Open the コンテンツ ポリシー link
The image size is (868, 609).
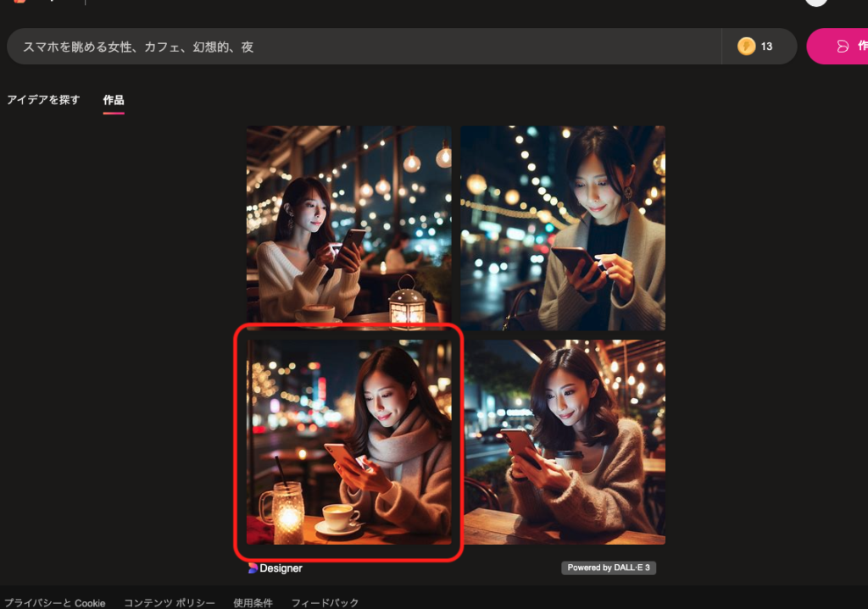click(170, 602)
